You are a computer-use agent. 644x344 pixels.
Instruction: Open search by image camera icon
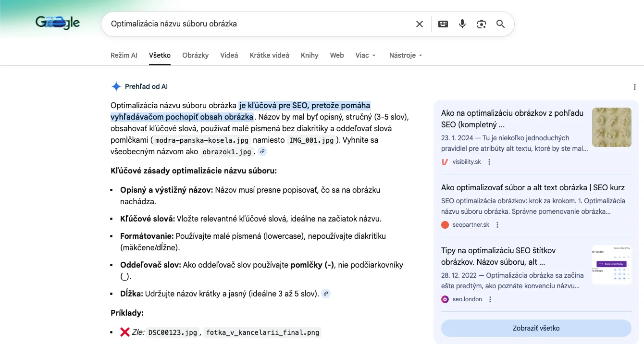click(482, 24)
